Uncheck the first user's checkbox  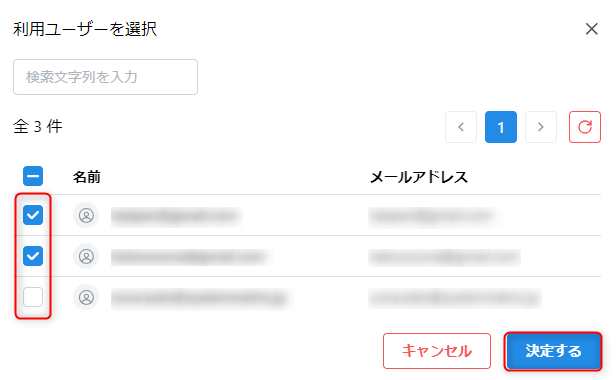[33, 215]
